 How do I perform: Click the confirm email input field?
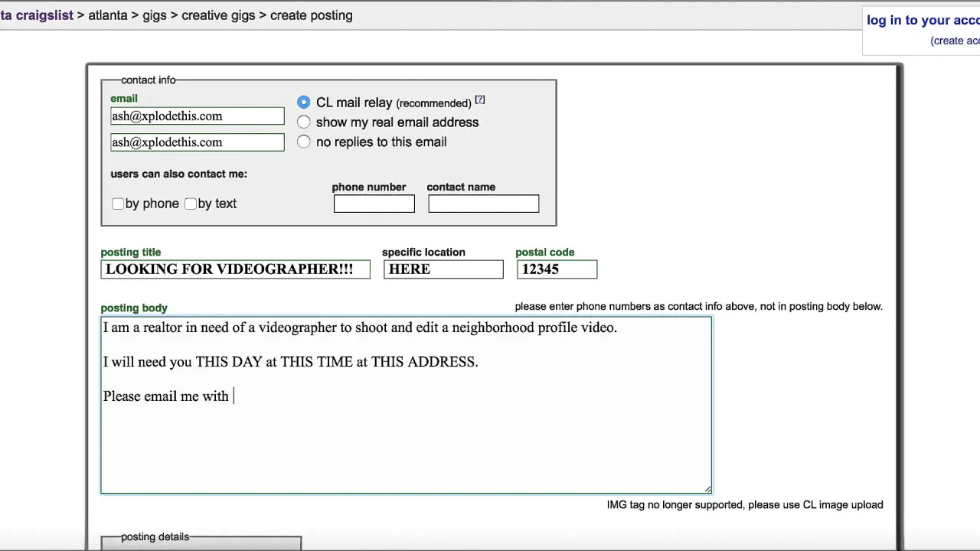[x=198, y=142]
